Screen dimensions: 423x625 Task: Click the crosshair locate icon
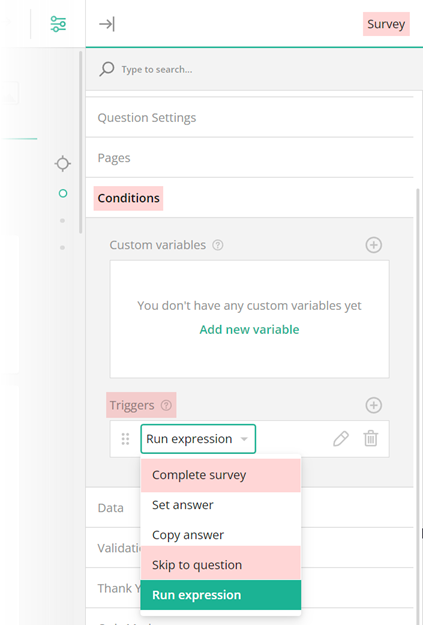point(63,163)
